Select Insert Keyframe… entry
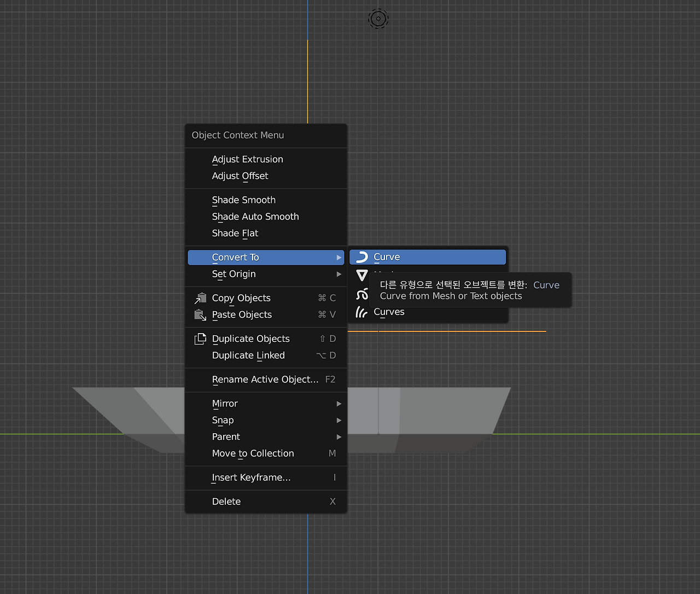Viewport: 700px width, 594px height. [266, 477]
